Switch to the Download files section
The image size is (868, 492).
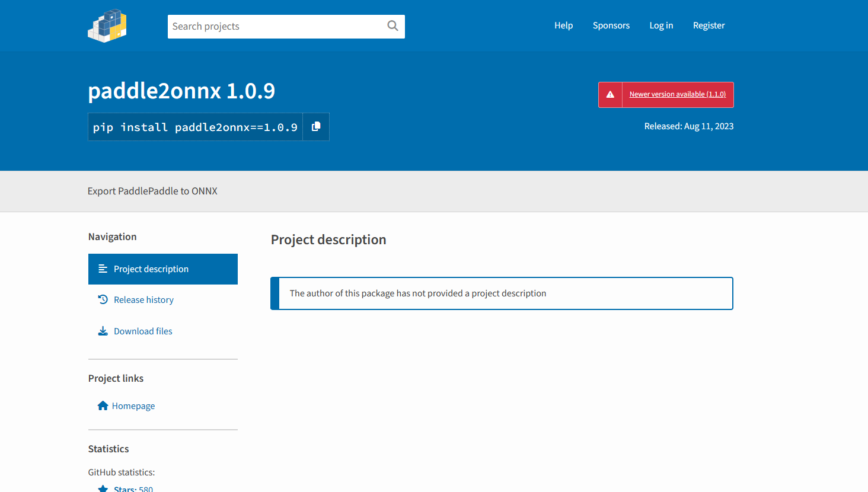pos(142,331)
